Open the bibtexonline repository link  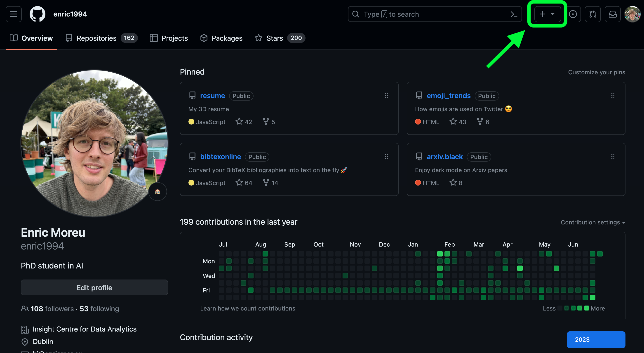[220, 157]
